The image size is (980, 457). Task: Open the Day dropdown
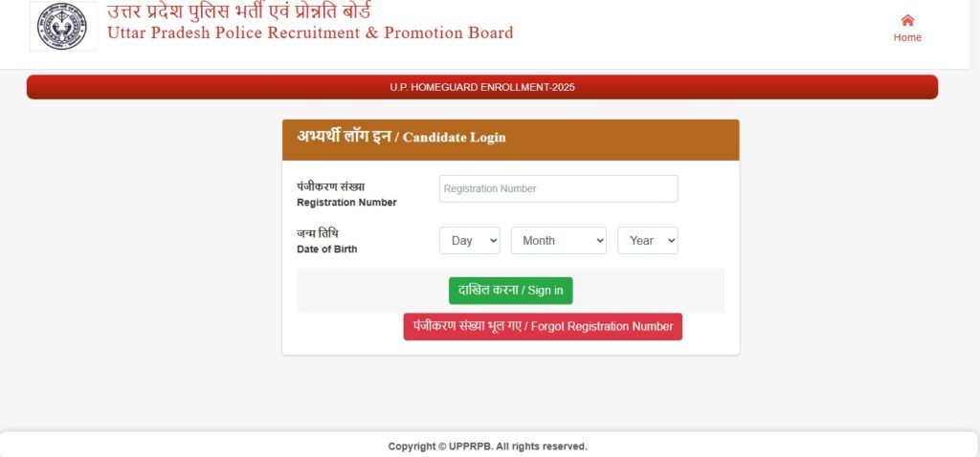point(469,240)
